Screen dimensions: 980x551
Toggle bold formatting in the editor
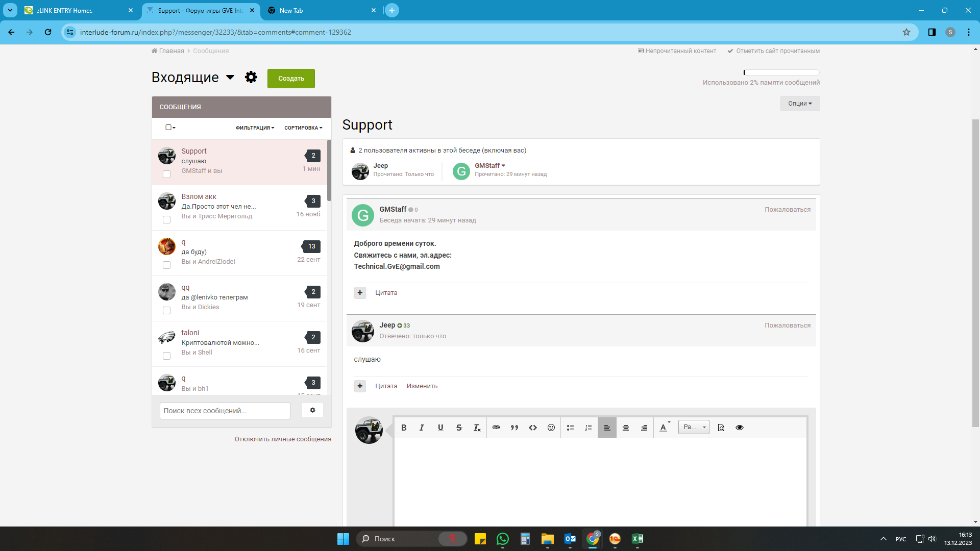click(404, 428)
